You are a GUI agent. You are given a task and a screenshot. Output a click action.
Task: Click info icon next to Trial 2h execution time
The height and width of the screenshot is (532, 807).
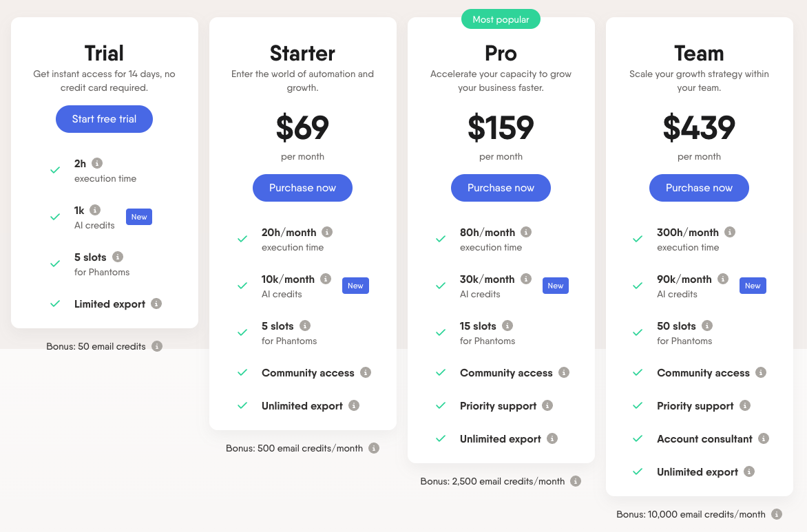97,163
